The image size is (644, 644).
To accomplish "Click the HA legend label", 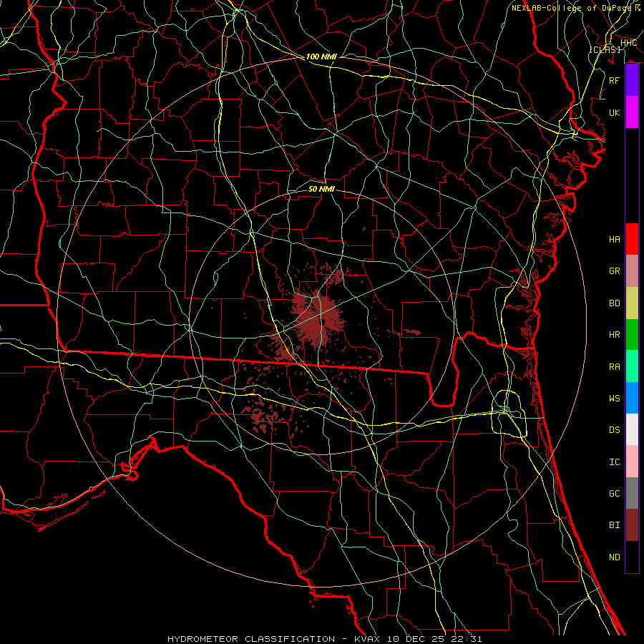I will pos(615,240).
